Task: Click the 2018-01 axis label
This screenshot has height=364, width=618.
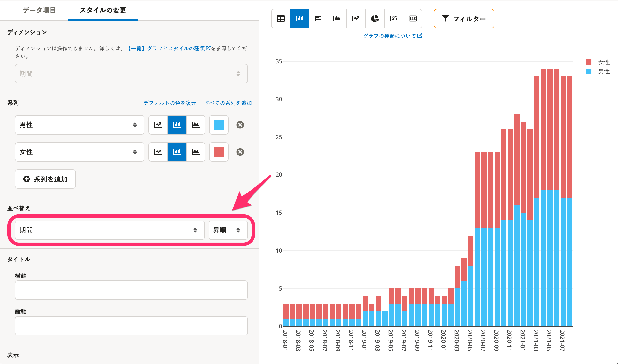Action: pyautogui.click(x=285, y=341)
